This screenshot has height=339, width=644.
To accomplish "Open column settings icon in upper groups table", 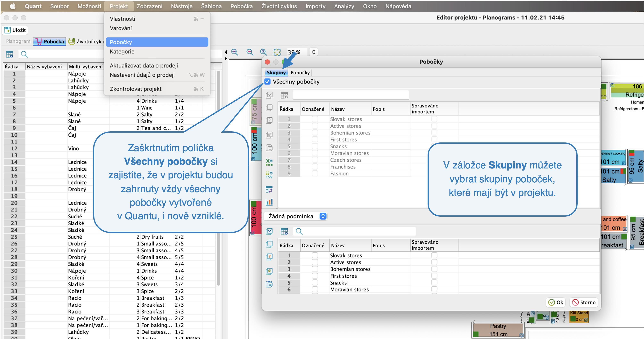I will click(284, 95).
